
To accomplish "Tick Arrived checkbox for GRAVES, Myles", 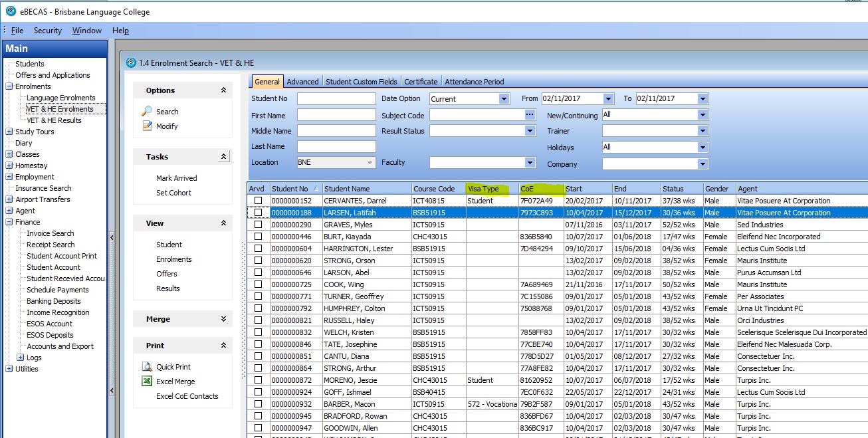I will (258, 225).
